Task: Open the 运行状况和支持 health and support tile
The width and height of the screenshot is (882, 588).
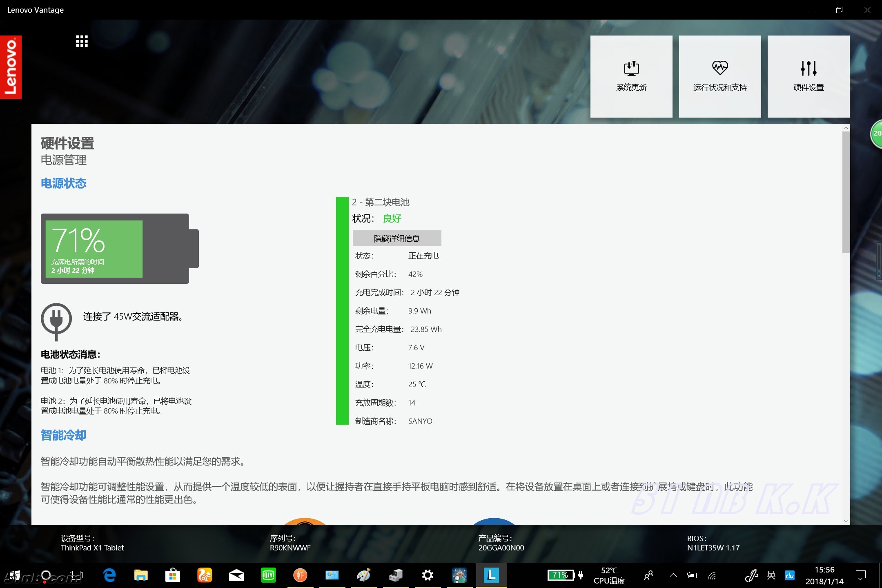Action: pos(720,76)
